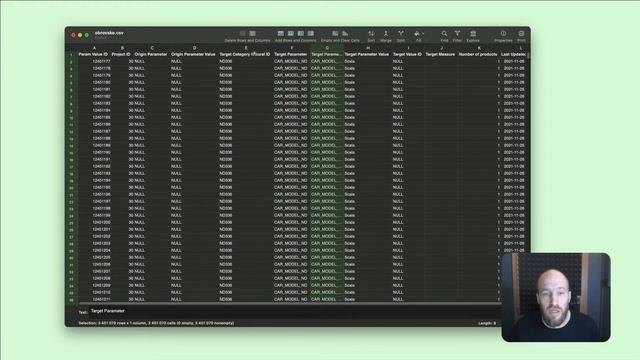Viewport: 640px width, 360px height.
Task: Click into the Text field showing 'Target Parameter'
Action: [294, 311]
